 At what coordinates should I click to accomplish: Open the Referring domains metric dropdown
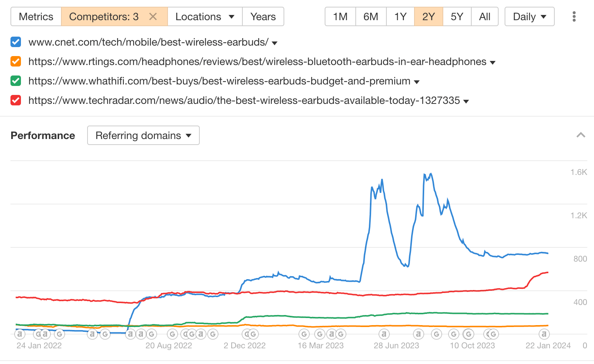coord(143,135)
